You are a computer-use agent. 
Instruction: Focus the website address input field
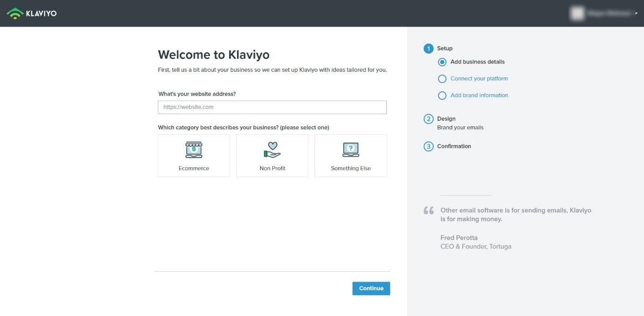point(272,107)
